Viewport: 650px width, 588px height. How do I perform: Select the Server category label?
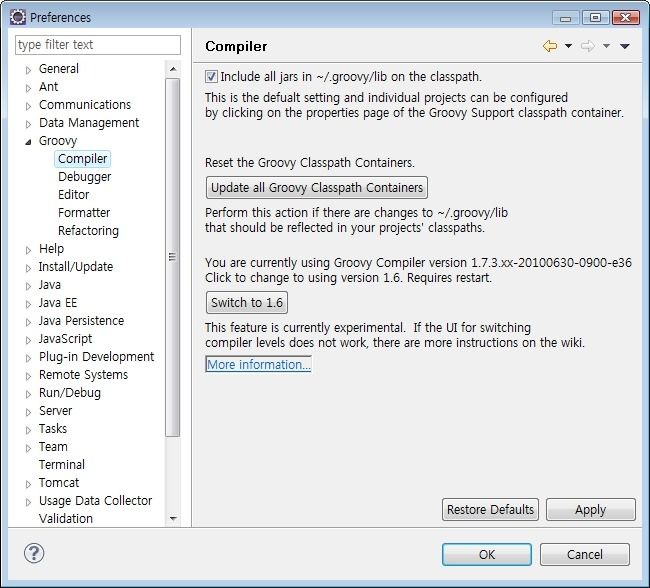click(55, 411)
